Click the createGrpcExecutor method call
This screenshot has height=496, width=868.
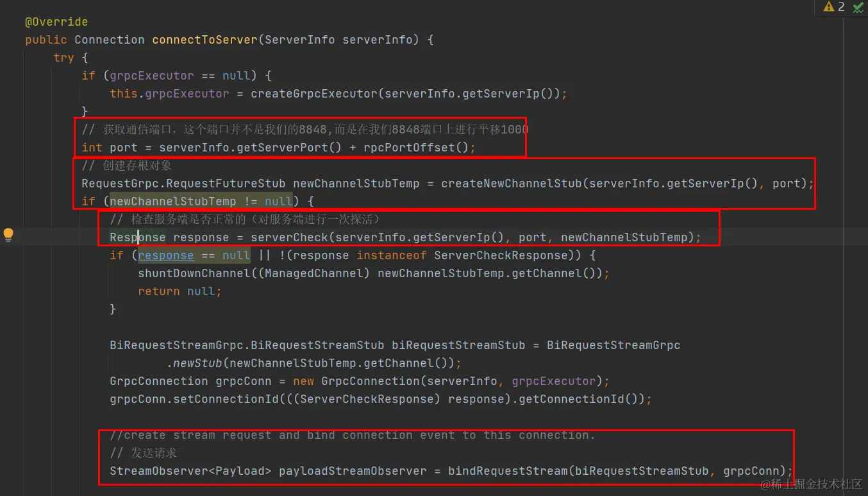[314, 94]
